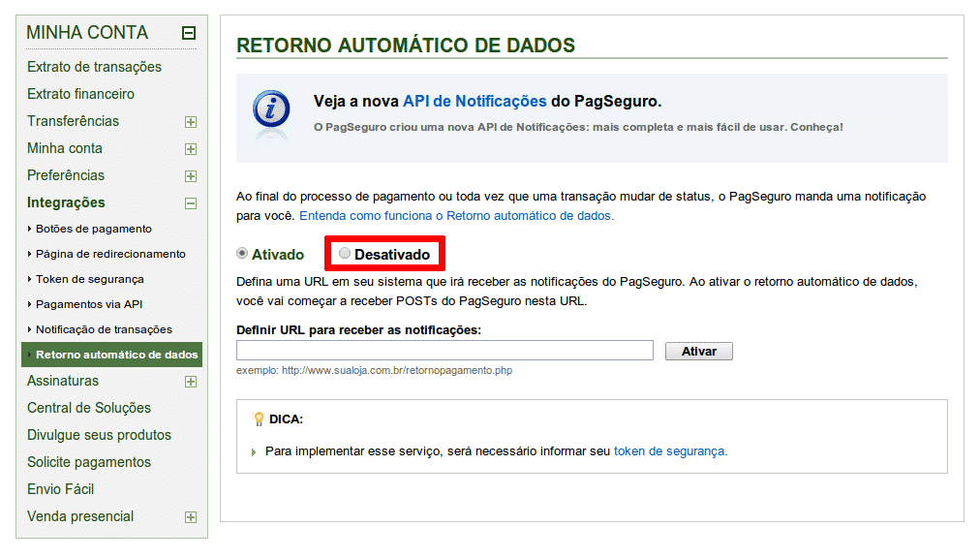The width and height of the screenshot is (980, 558).
Task: Open Extrato de transações
Action: click(x=94, y=67)
